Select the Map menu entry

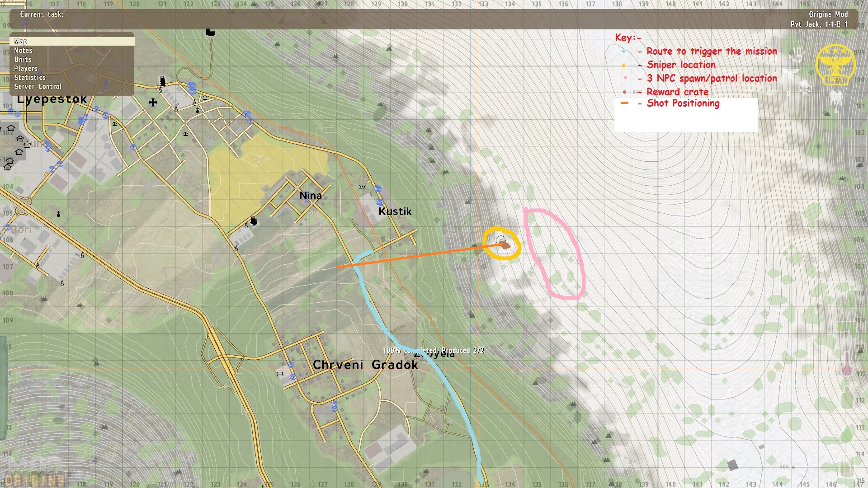(x=72, y=41)
